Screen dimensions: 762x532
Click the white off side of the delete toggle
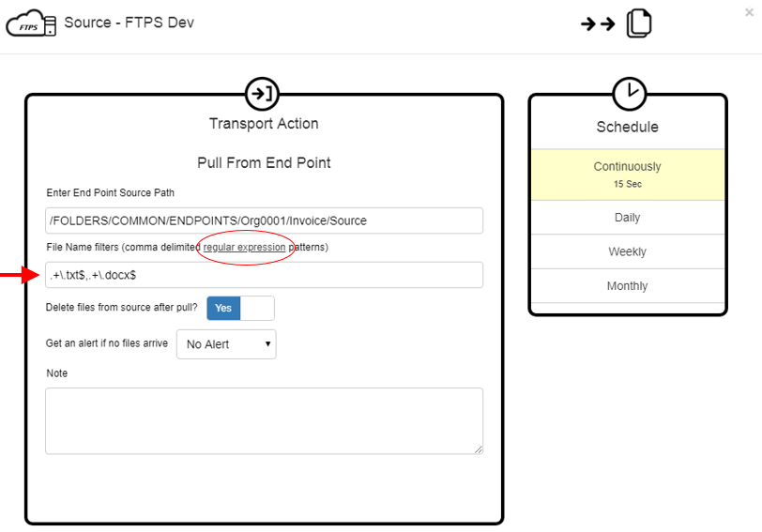[257, 308]
